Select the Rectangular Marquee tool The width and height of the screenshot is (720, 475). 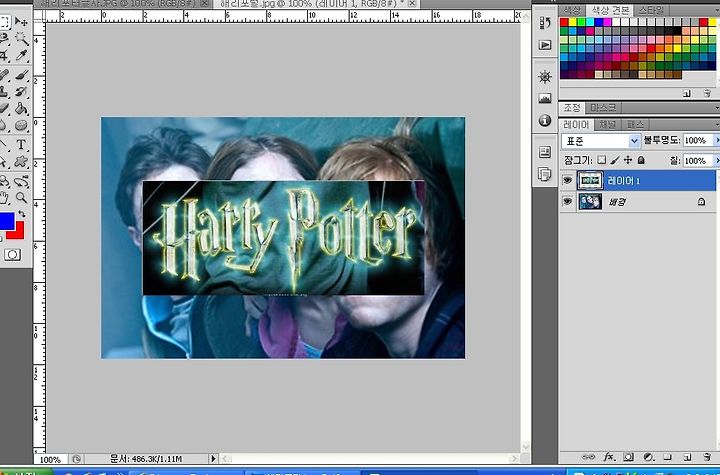[4, 22]
